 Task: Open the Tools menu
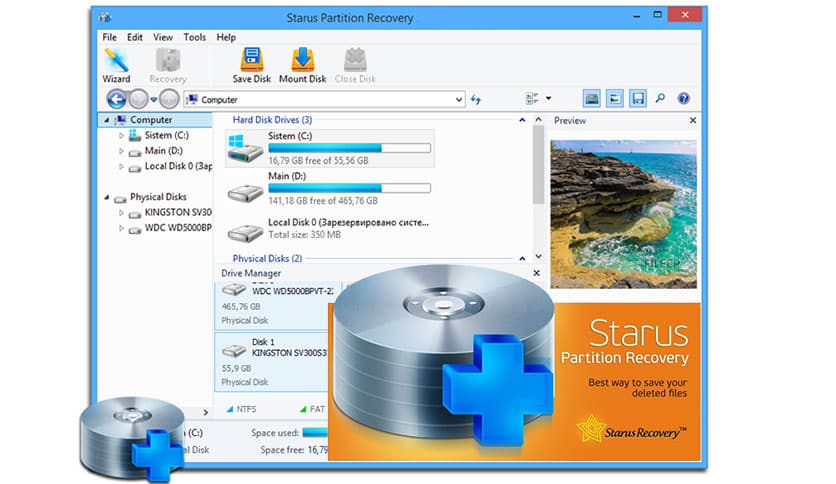[x=195, y=37]
